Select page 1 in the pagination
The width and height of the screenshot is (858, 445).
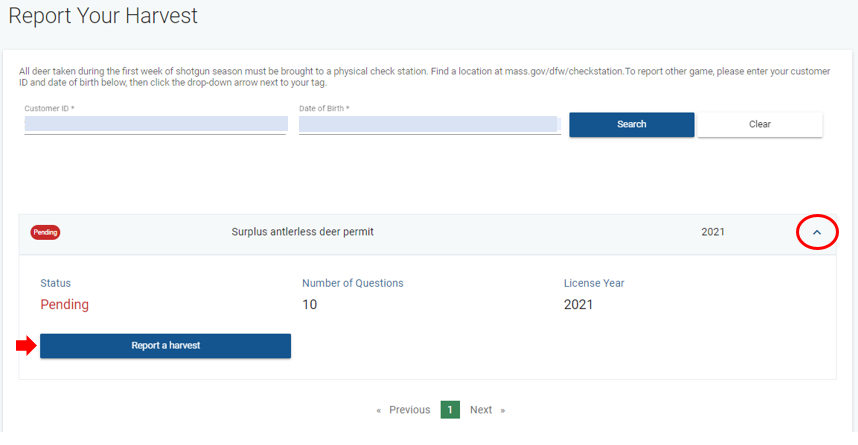pos(450,410)
